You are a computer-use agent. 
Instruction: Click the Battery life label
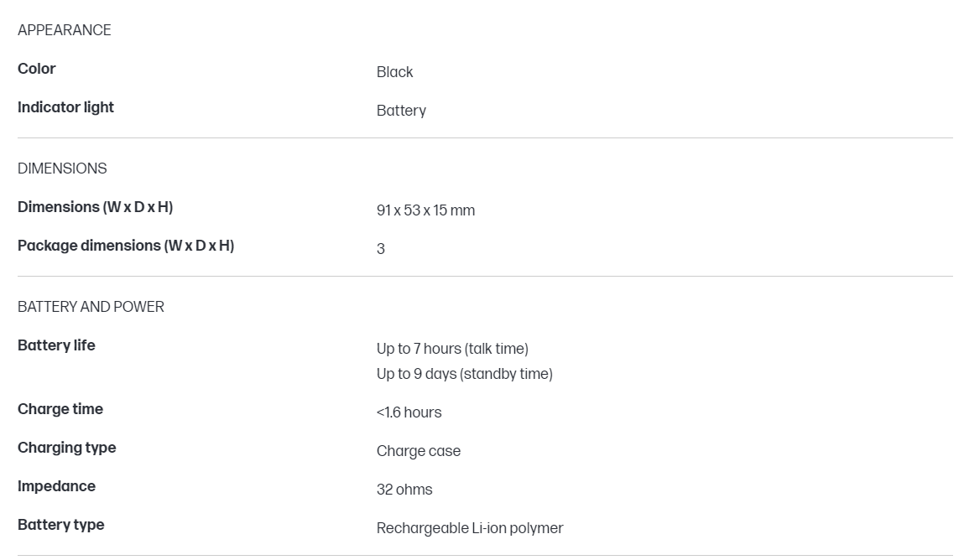[x=56, y=345]
